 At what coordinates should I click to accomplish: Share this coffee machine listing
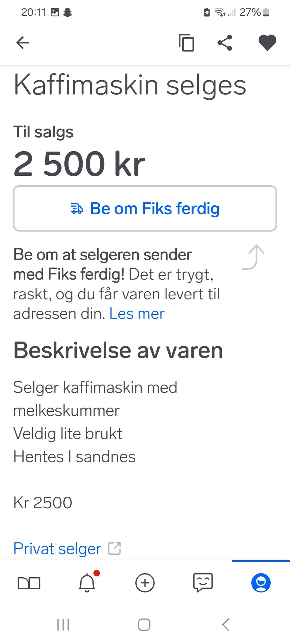[x=225, y=43]
